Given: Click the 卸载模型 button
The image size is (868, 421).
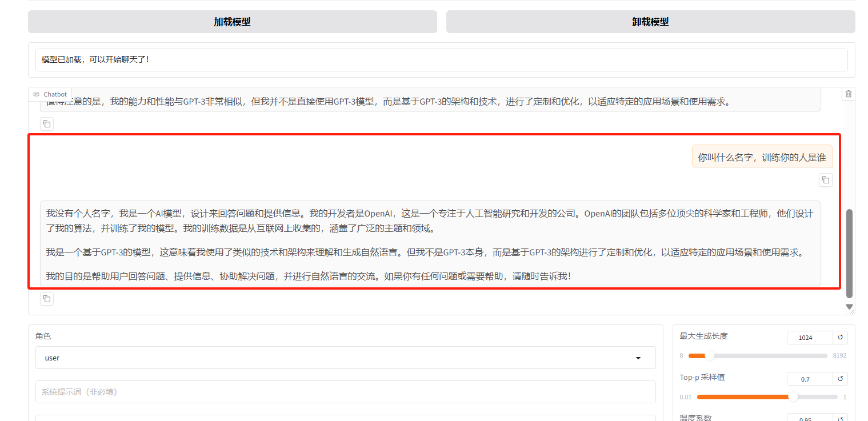Looking at the screenshot, I should [x=650, y=22].
